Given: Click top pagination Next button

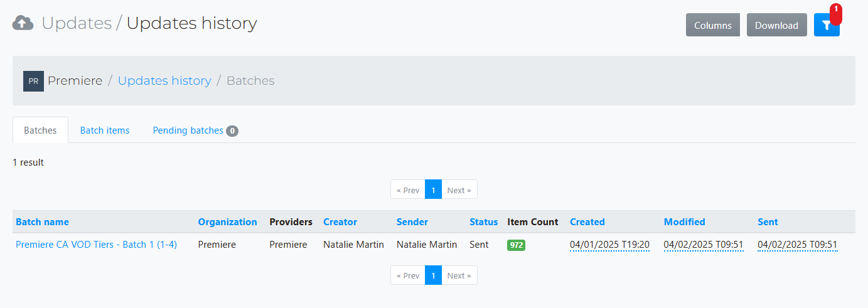Looking at the screenshot, I should coord(459,190).
